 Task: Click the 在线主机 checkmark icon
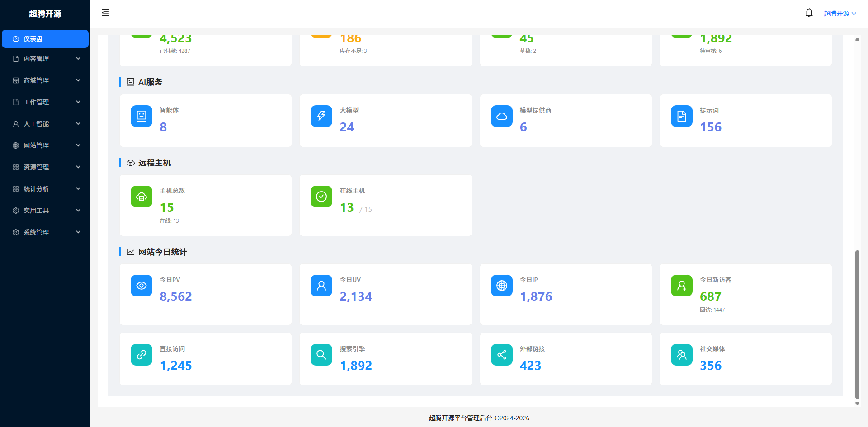[x=321, y=197]
